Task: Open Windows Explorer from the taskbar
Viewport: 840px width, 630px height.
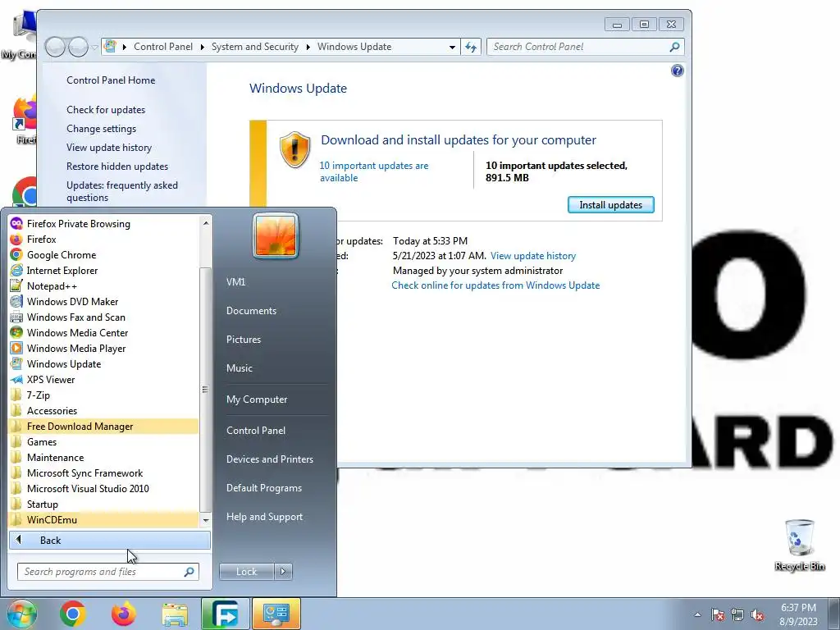Action: click(175, 614)
